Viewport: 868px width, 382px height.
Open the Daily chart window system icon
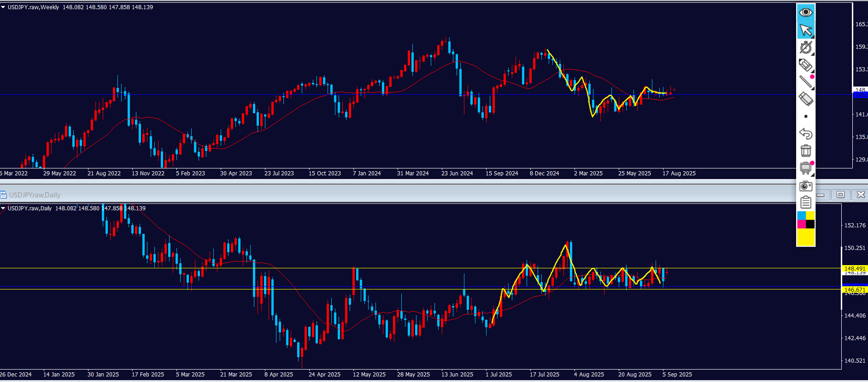click(x=3, y=195)
